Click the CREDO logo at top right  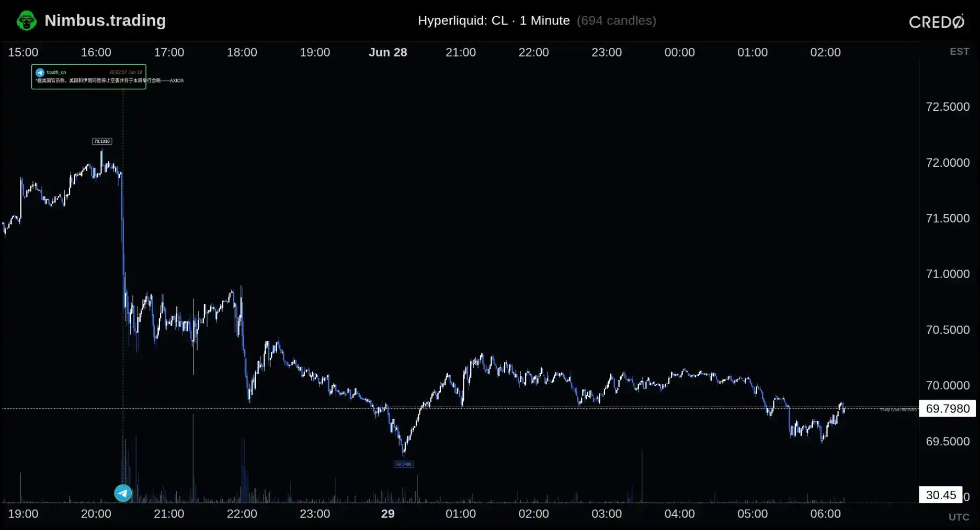937,21
